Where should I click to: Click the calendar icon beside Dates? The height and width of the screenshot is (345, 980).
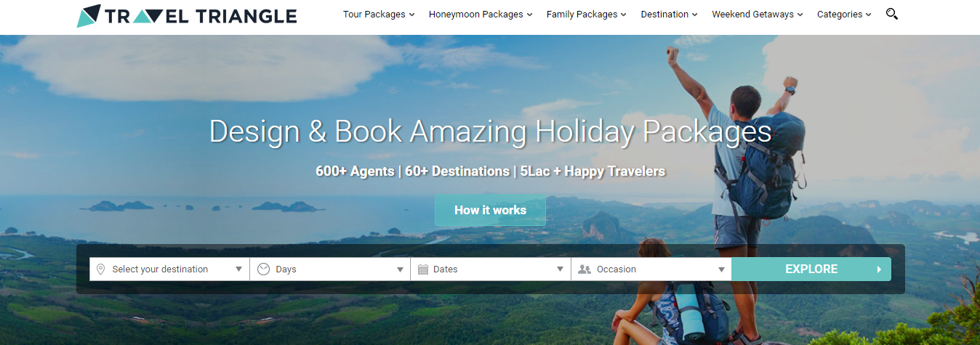coord(423,269)
